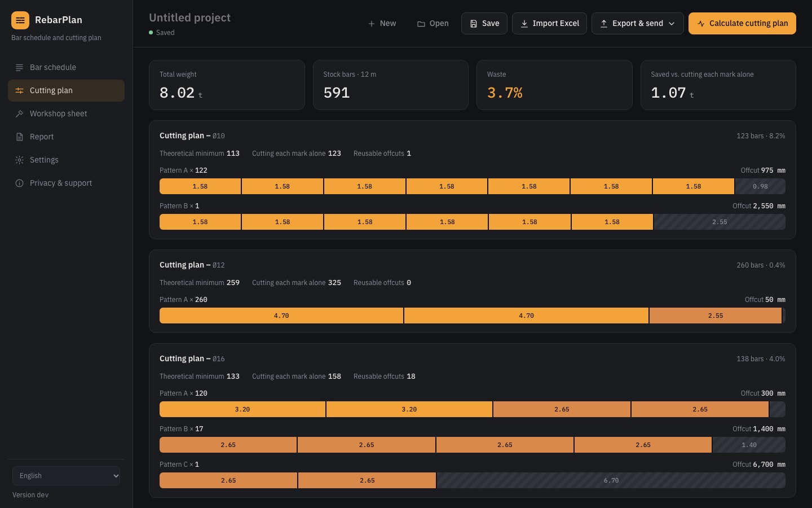Open the Settings page
812x508 pixels.
point(66,160)
